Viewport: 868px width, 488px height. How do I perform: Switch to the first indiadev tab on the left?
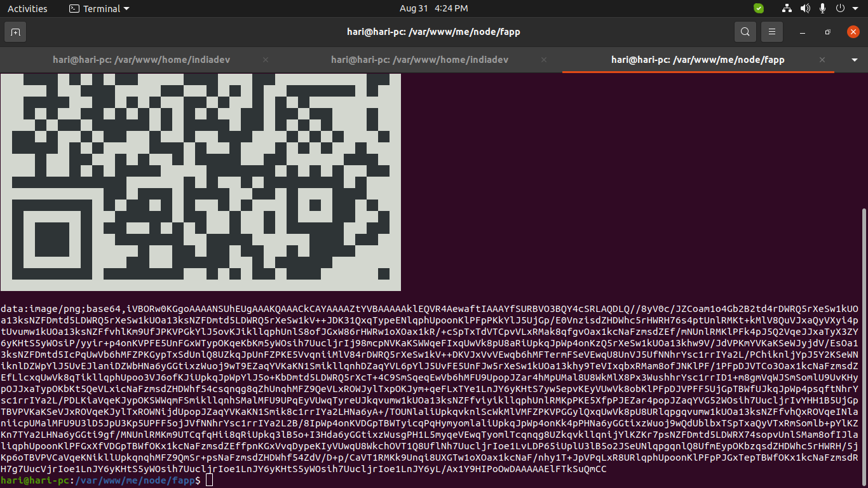140,60
